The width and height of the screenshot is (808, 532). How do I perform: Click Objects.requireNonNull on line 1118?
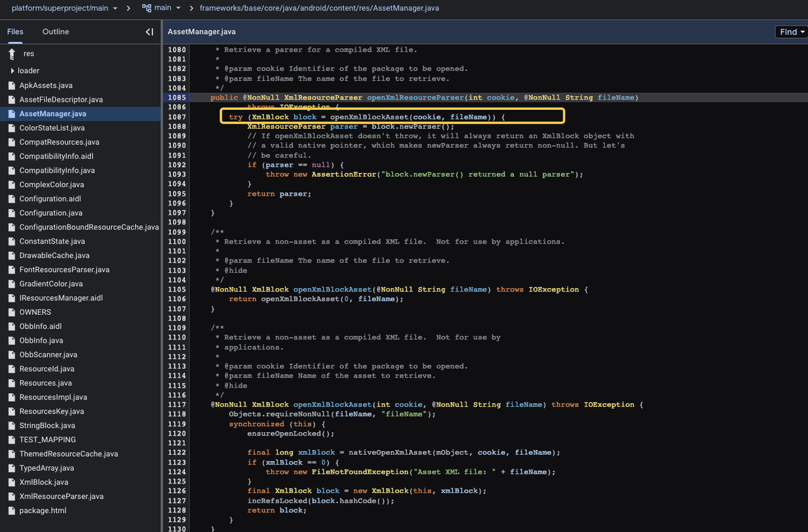click(x=280, y=414)
